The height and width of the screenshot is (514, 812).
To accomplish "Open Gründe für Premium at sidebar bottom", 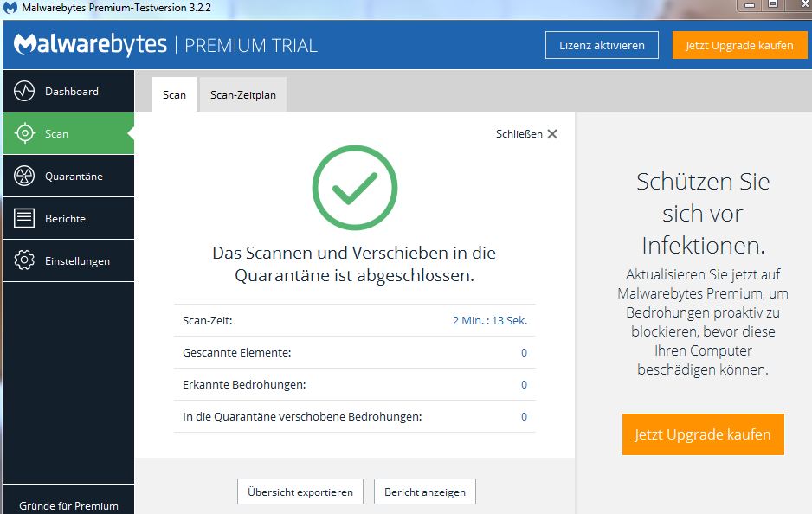I will [x=68, y=505].
